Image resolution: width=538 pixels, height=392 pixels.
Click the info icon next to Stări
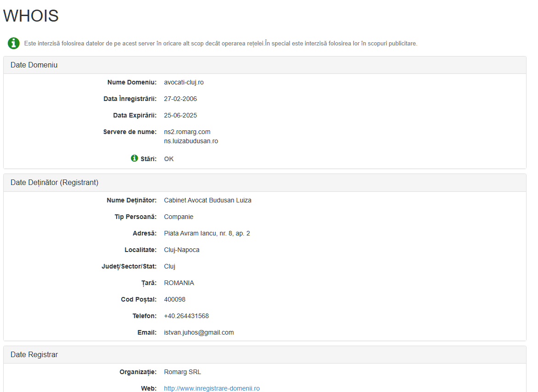tap(134, 158)
